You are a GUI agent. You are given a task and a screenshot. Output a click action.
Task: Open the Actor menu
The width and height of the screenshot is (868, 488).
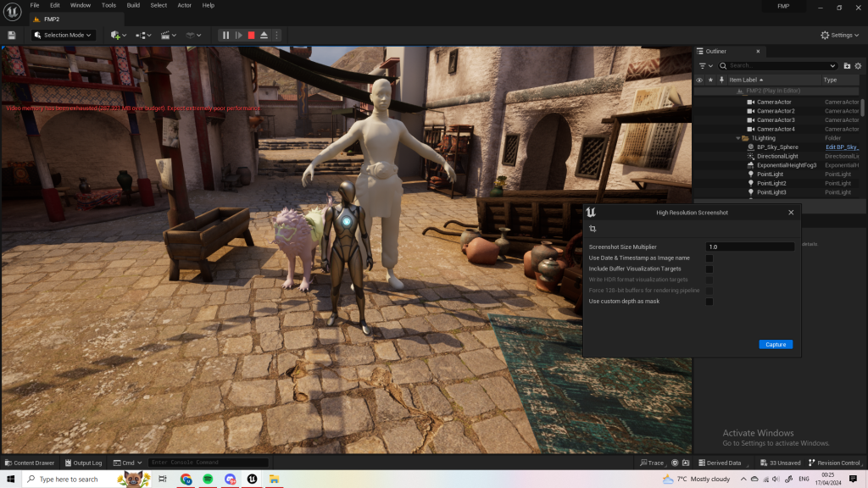coord(184,5)
